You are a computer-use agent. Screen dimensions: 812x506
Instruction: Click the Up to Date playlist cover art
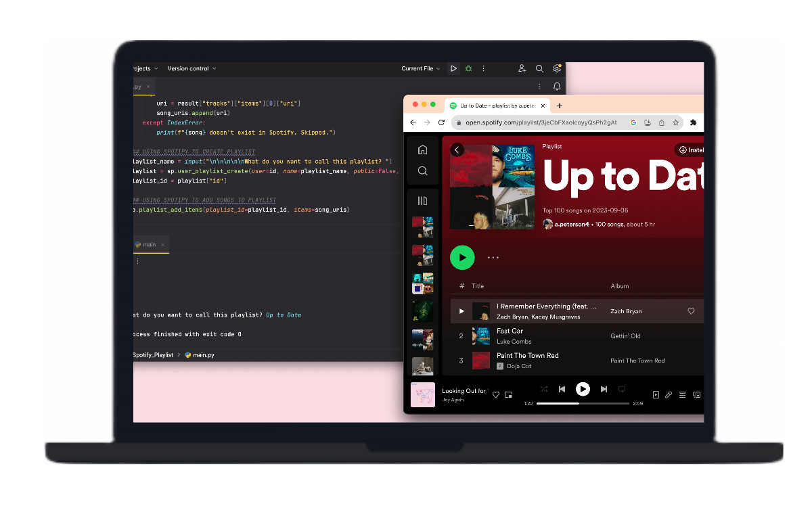pyautogui.click(x=492, y=187)
